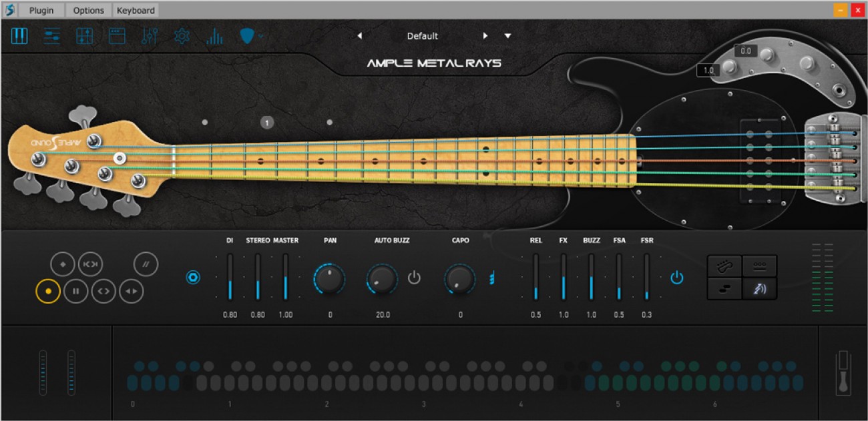Turn the CAPO knob
The image size is (868, 421).
(460, 279)
